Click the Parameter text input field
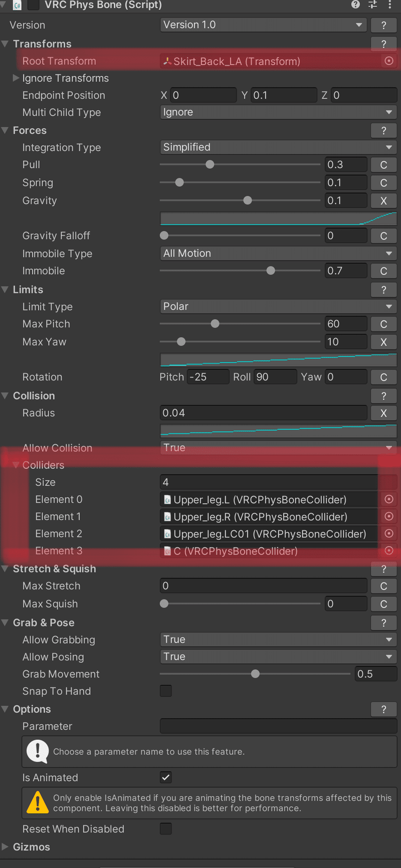The width and height of the screenshot is (401, 868). (278, 726)
